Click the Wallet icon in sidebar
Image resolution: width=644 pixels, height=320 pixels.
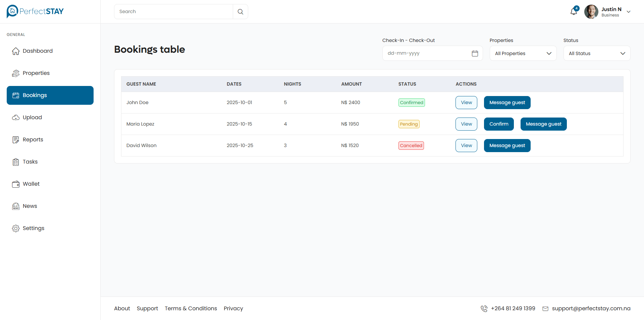[16, 184]
